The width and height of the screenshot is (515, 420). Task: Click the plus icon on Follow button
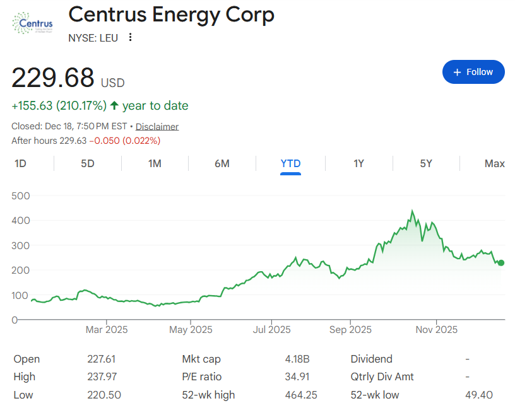458,72
